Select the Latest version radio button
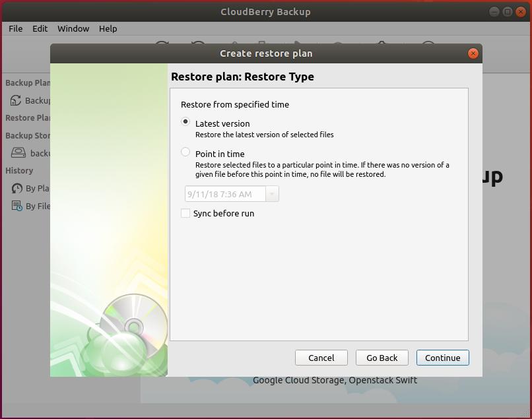 click(x=185, y=121)
